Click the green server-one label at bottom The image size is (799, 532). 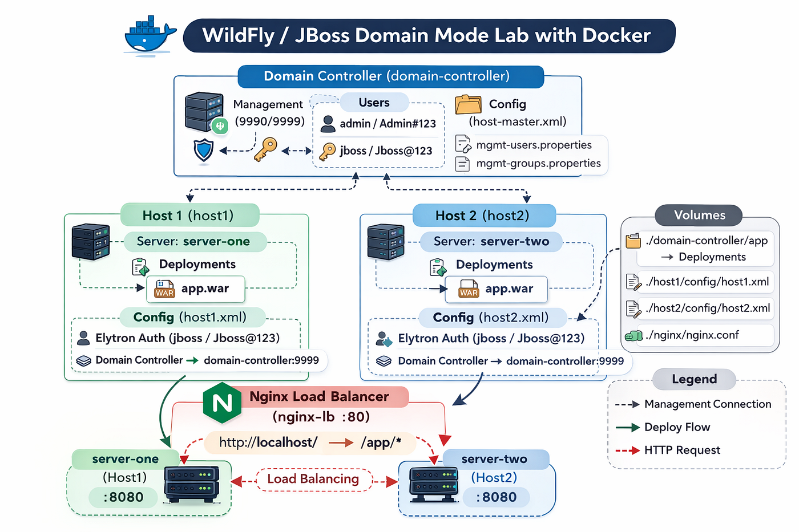tap(125, 459)
